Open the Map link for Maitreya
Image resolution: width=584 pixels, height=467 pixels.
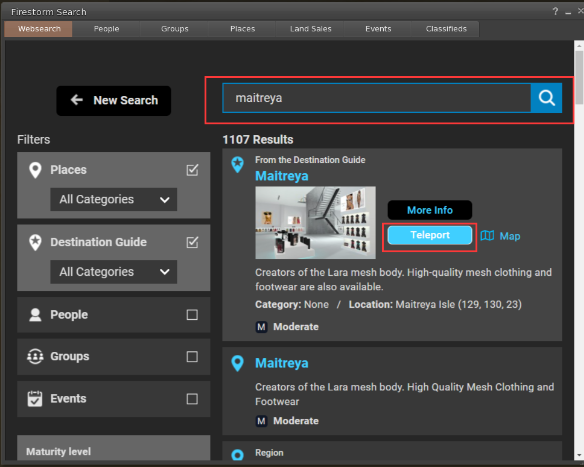pos(510,236)
